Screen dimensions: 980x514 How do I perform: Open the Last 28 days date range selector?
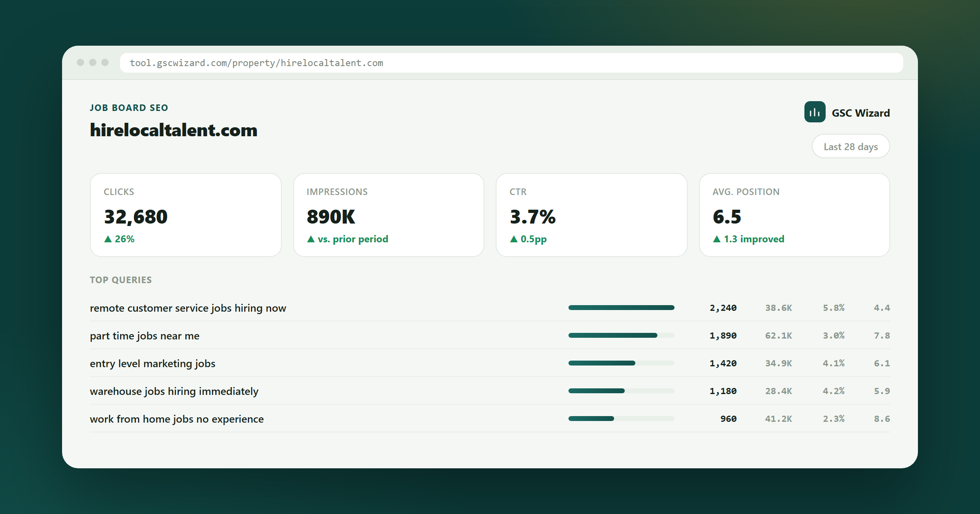tap(851, 146)
